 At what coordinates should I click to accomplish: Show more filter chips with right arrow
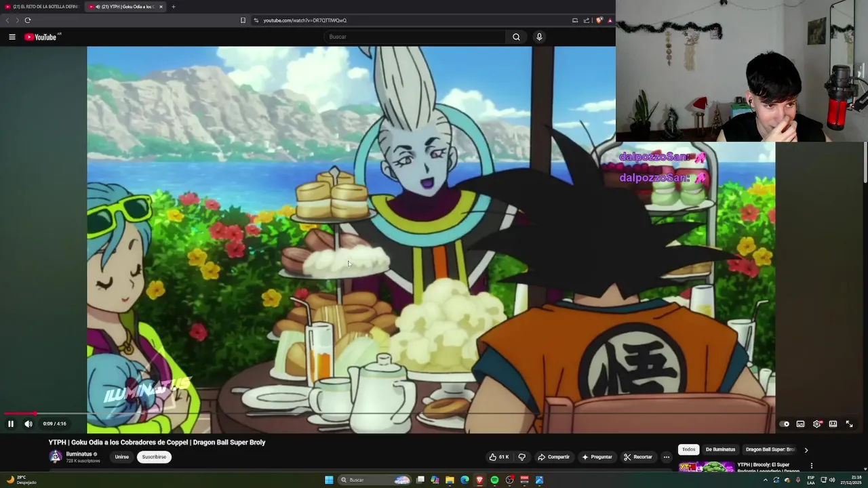[x=806, y=449]
